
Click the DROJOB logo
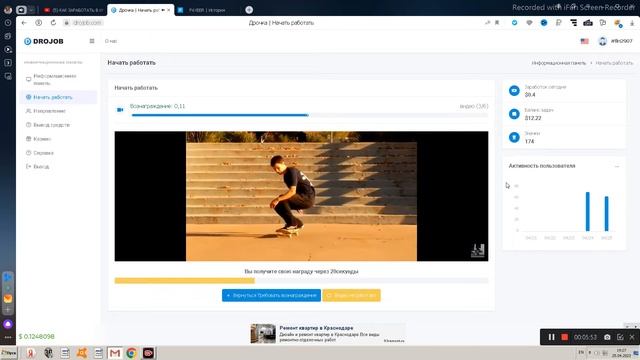(x=44, y=41)
